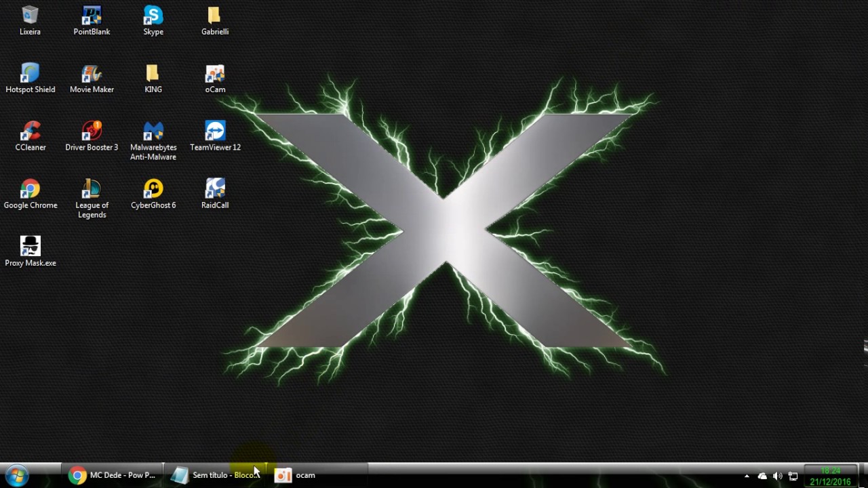Open the Lixeira recycle bin icon
This screenshot has height=488, width=868.
(30, 20)
